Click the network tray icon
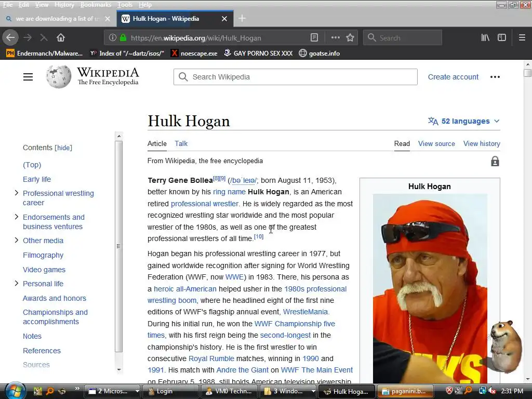The image size is (532, 399). point(482,391)
